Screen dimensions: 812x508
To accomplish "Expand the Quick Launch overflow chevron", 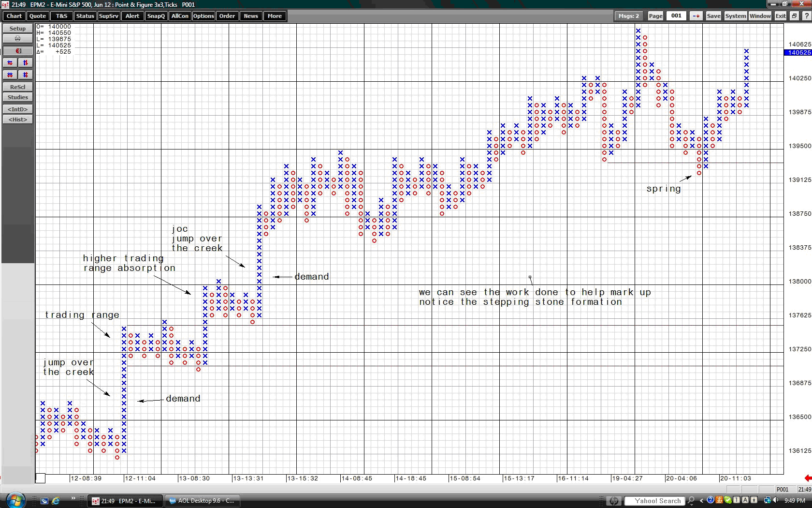I will click(73, 498).
